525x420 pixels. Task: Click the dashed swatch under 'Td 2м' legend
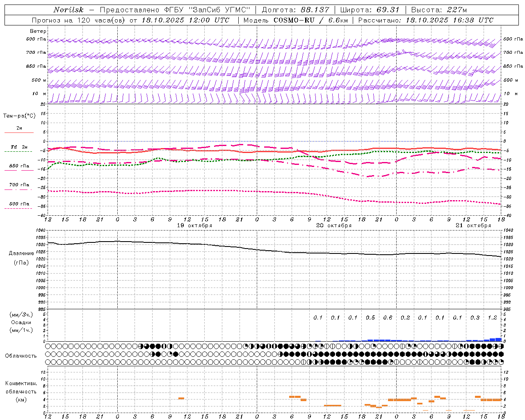(18, 152)
